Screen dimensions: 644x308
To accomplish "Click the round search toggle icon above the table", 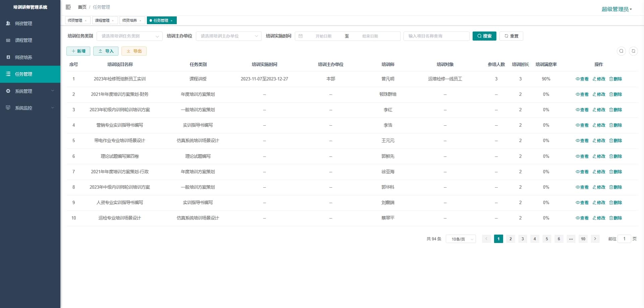I will (621, 51).
